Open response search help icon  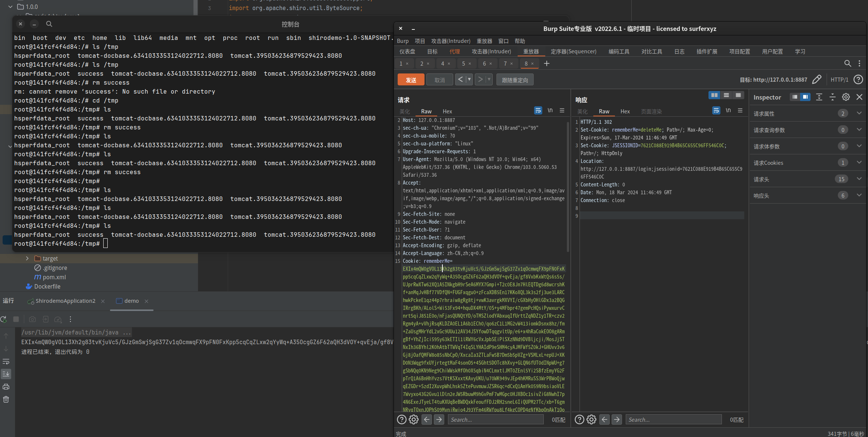coord(579,419)
